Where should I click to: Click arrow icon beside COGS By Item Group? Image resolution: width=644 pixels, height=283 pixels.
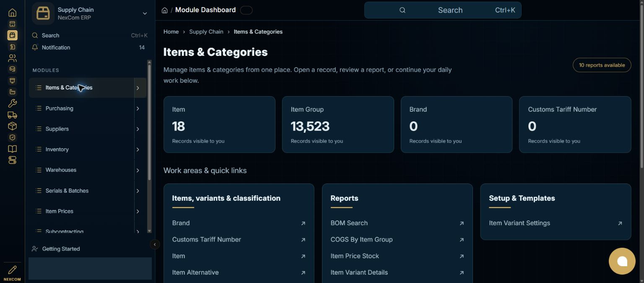462,240
